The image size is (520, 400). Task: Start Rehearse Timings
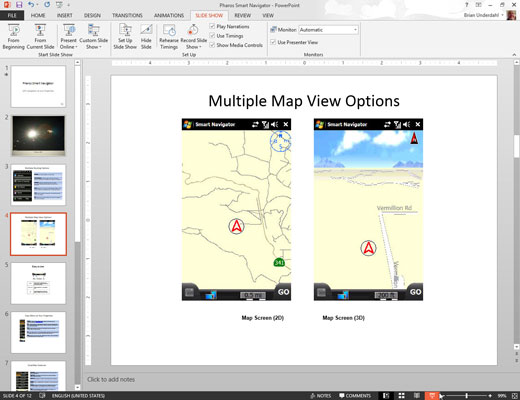tap(169, 37)
